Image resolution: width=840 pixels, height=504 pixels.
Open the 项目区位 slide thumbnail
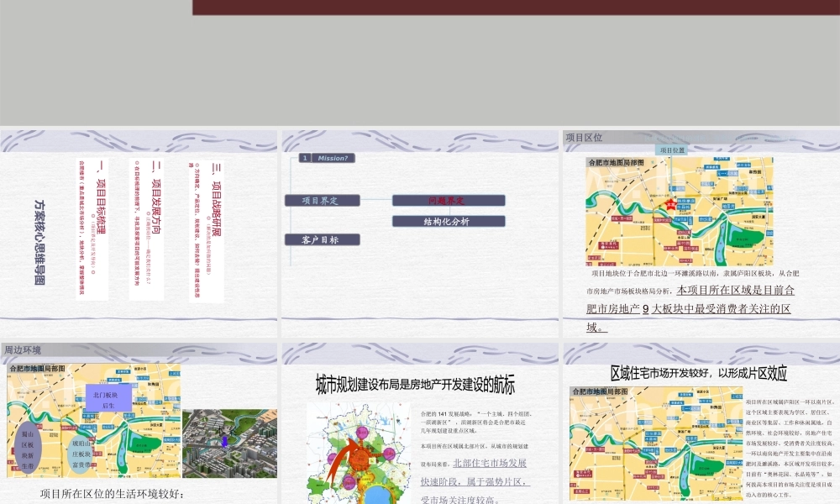click(x=701, y=234)
